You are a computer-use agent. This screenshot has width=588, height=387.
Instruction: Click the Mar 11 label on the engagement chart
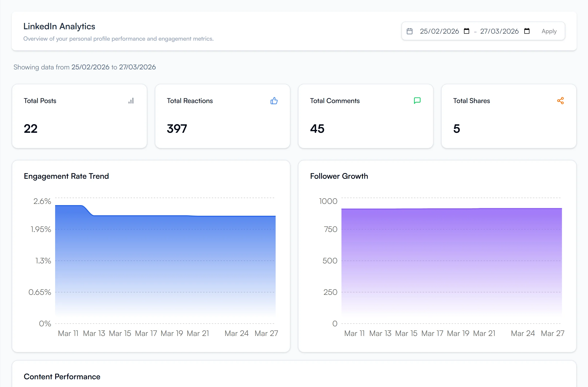[x=68, y=333]
